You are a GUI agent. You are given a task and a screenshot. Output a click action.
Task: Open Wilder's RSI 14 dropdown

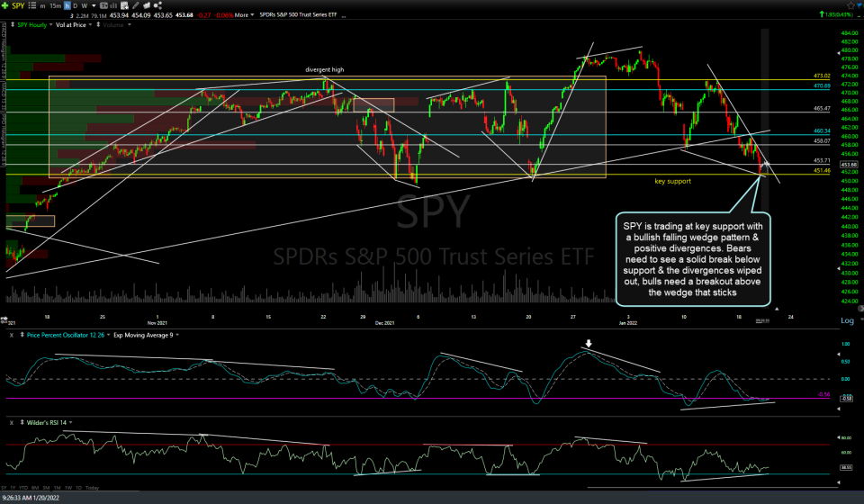(x=70, y=422)
